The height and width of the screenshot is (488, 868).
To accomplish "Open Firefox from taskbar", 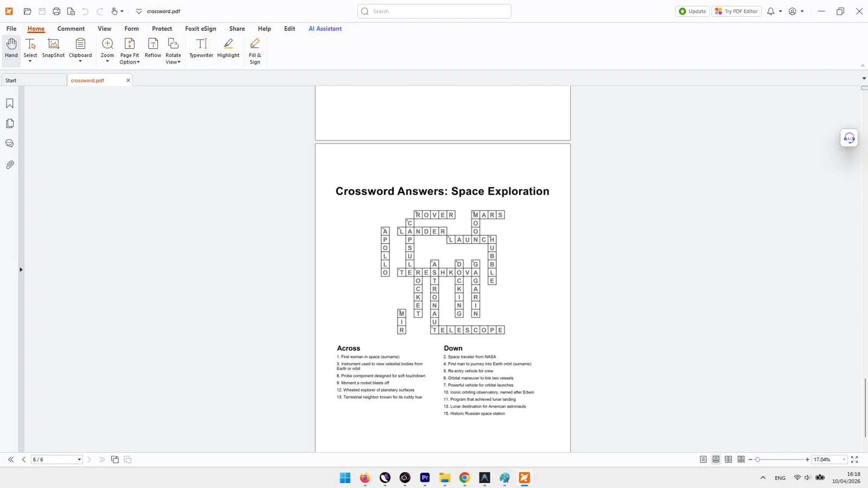I will (365, 478).
